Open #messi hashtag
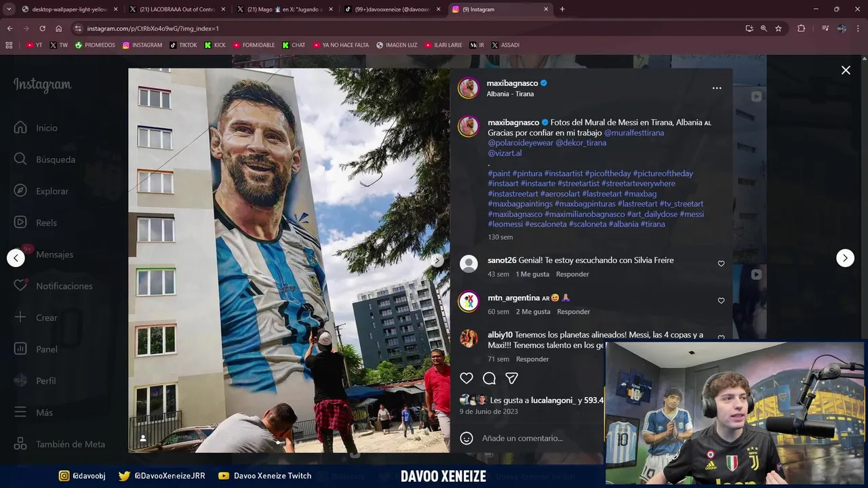 692,214
